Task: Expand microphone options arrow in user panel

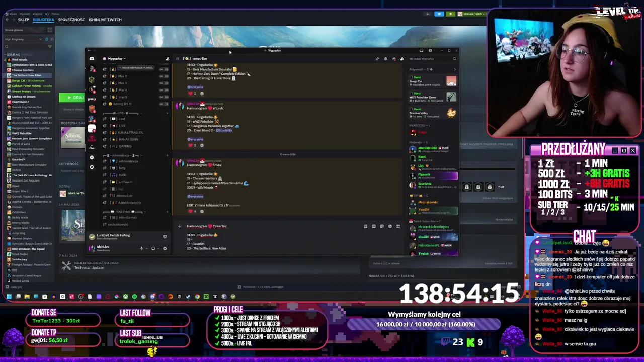Action: [146, 248]
